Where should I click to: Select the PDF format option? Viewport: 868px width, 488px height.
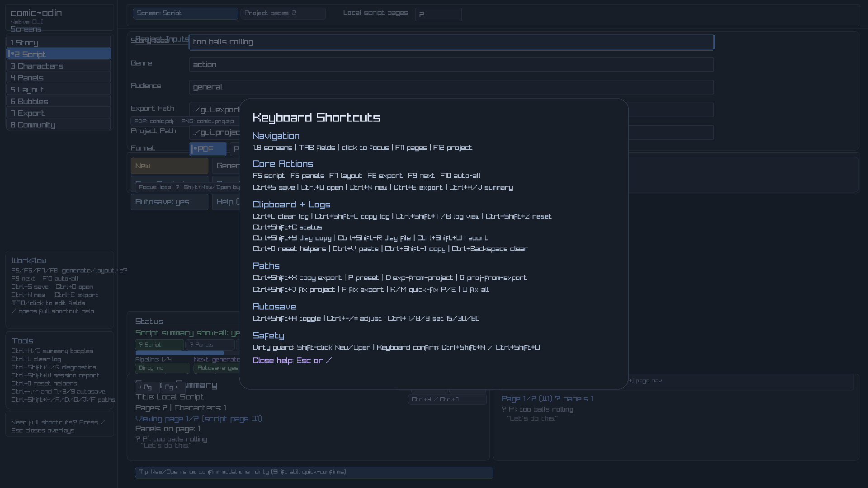point(208,149)
